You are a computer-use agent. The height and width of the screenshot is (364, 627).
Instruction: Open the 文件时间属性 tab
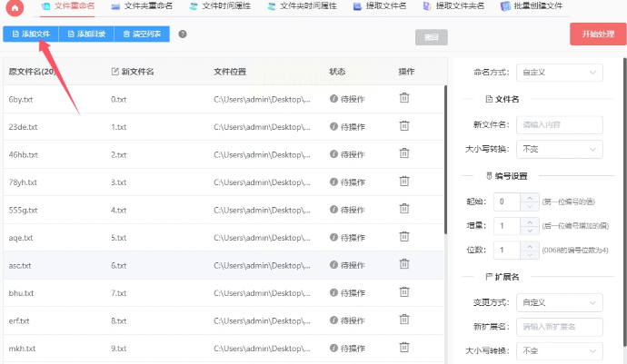click(x=220, y=6)
